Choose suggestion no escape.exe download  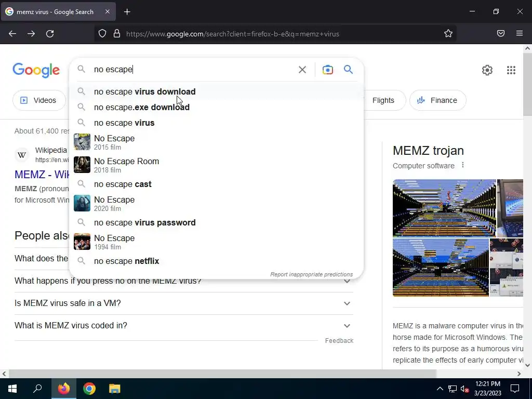216,107
